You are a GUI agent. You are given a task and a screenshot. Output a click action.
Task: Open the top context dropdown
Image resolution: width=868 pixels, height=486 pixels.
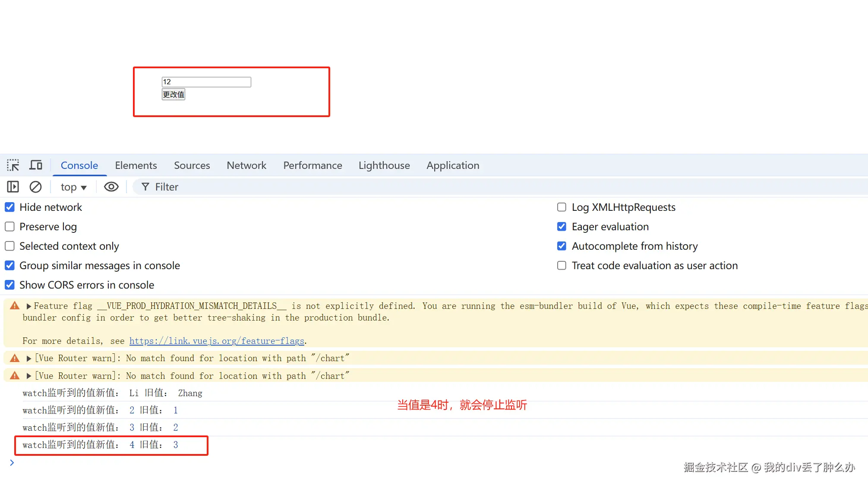coord(74,187)
